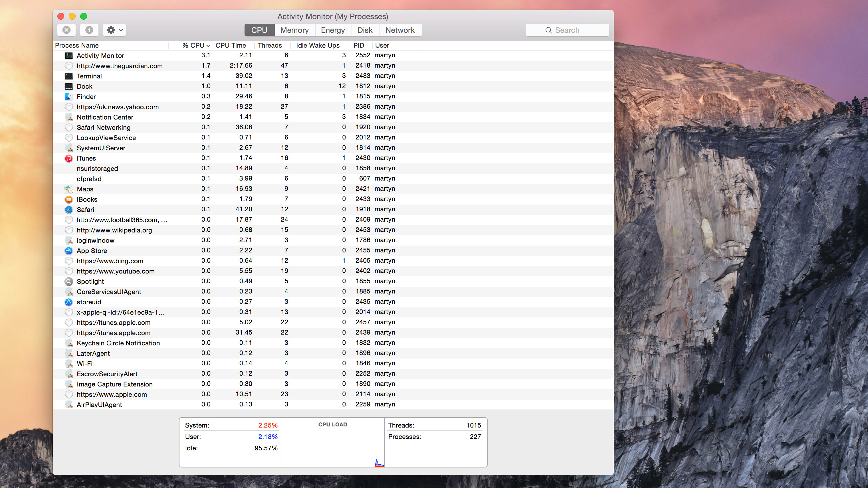Select the x-apple-ql-id process row
The width and height of the screenshot is (868, 488).
coord(333,312)
